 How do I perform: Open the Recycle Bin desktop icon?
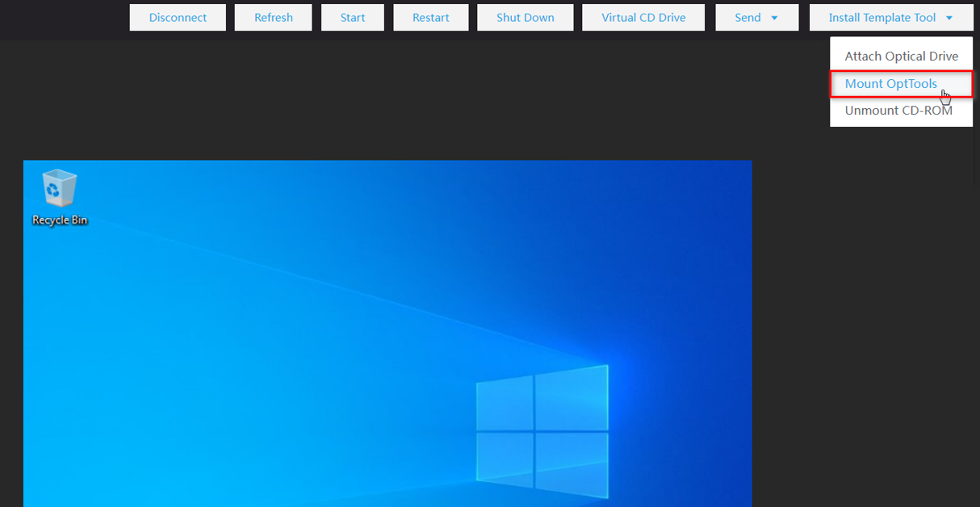tap(59, 197)
